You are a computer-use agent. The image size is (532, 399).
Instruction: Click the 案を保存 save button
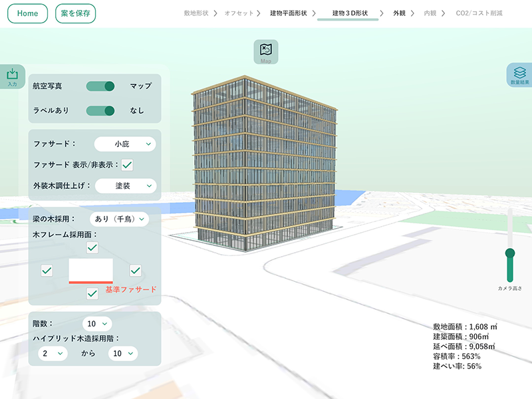76,13
